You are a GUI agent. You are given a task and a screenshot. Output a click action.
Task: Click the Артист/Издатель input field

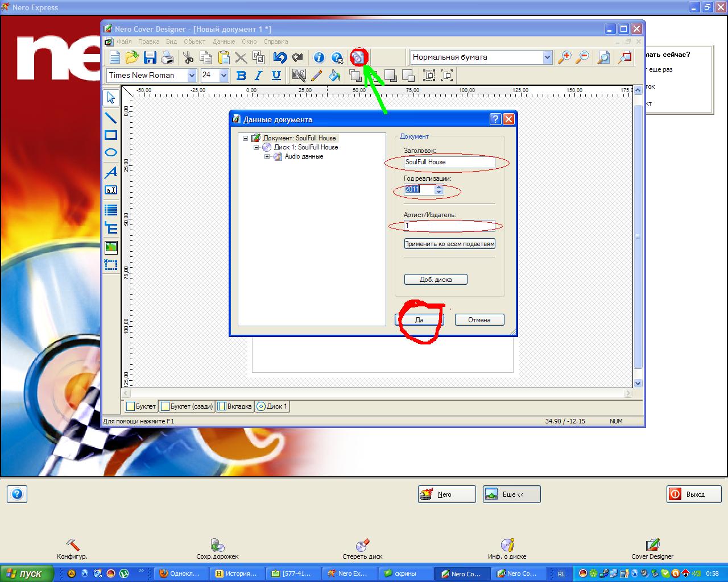[449, 226]
